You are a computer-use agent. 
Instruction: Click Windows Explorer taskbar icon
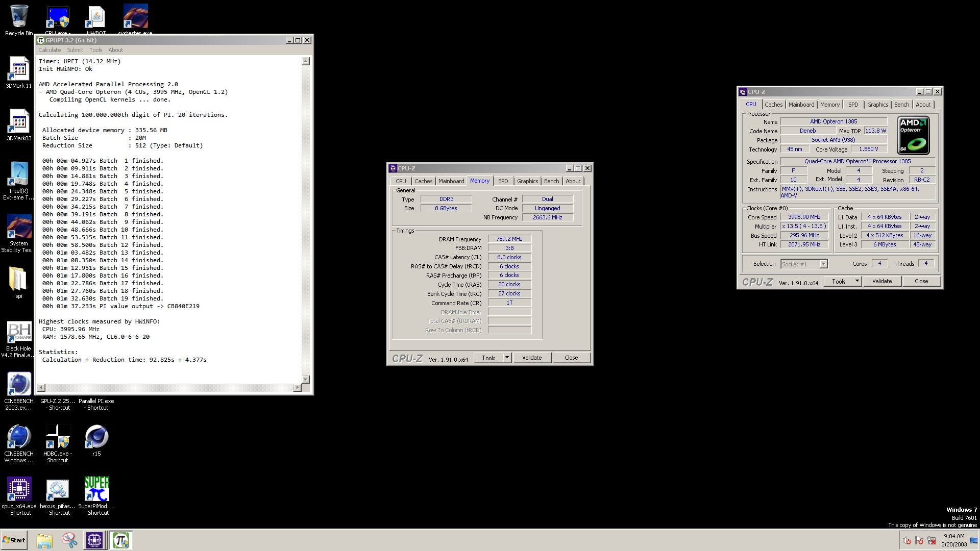(44, 540)
